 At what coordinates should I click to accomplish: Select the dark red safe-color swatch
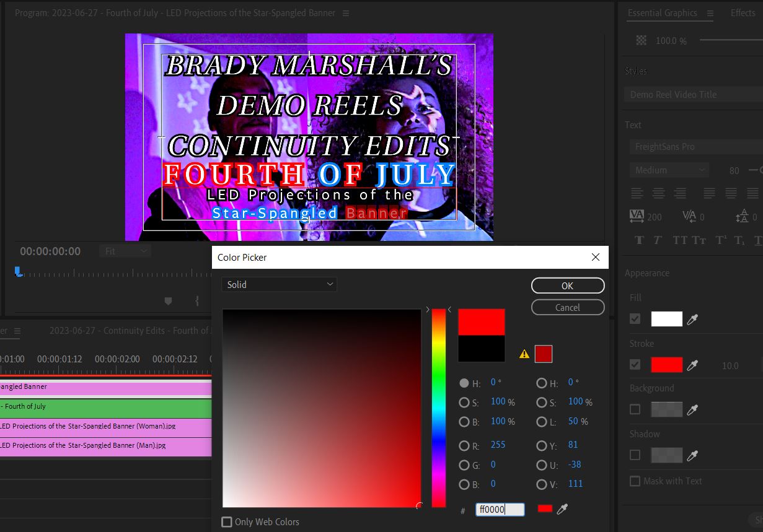point(543,354)
